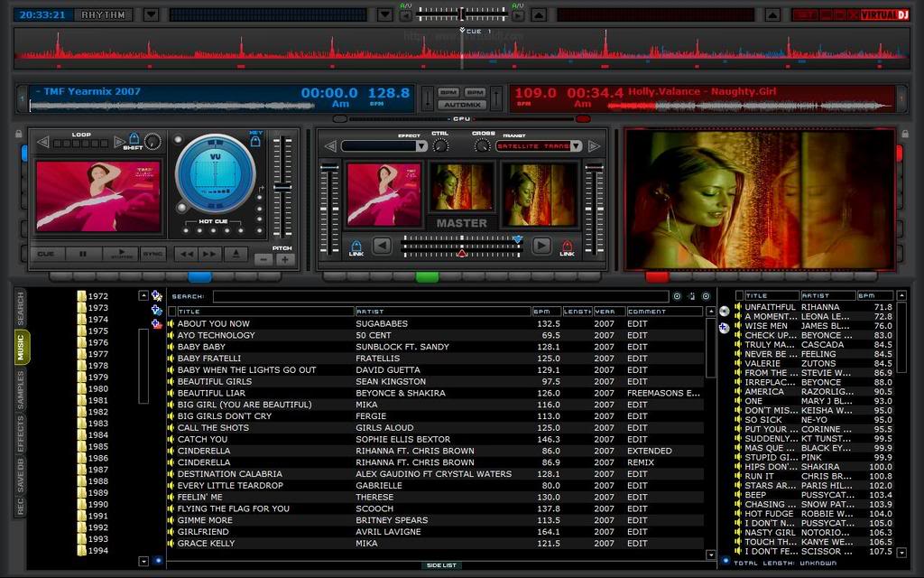The image size is (924, 578).
Task: Click the left BPM button above AUTOMIX
Action: coord(448,93)
